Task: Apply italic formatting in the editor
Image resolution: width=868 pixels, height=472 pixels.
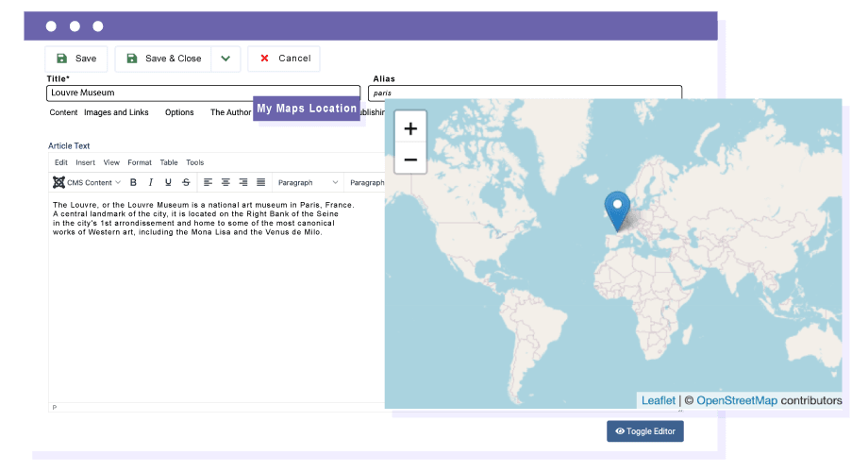Action: tap(150, 182)
